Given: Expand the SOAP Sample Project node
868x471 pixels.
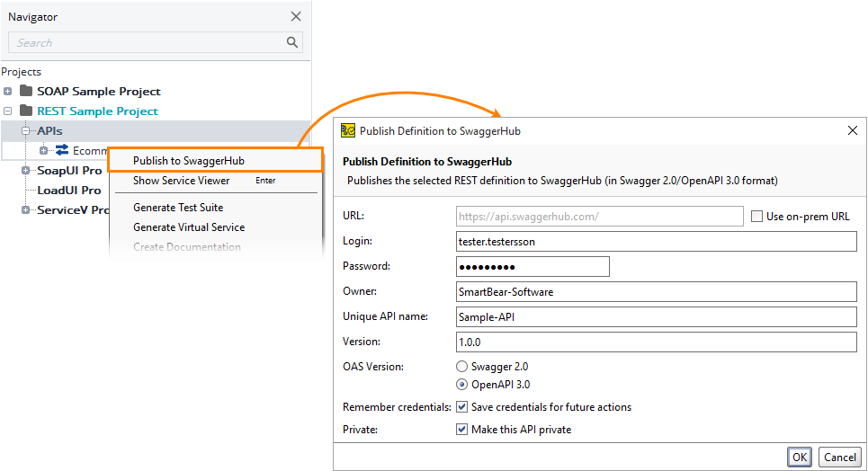Looking at the screenshot, I should tap(8, 92).
